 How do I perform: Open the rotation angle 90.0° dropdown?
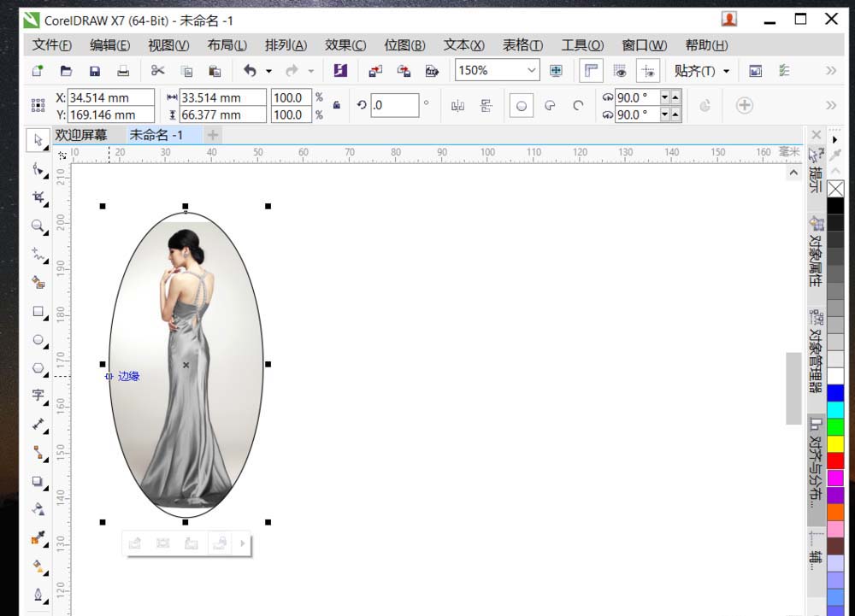pos(664,97)
